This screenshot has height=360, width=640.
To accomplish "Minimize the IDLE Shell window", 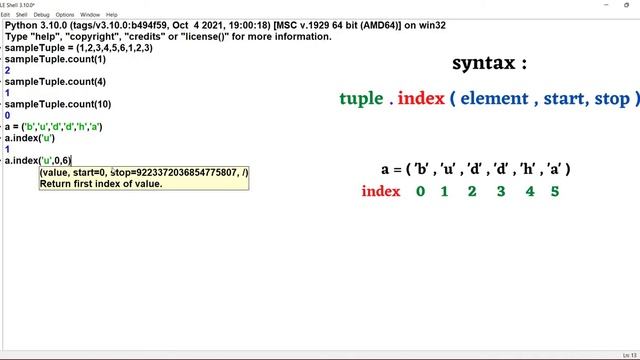I will (606, 5).
